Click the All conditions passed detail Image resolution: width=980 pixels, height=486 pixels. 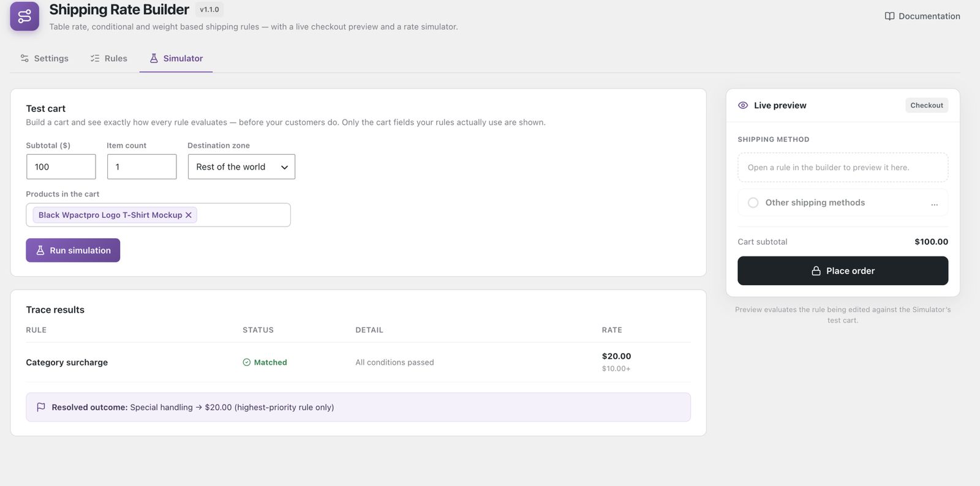point(394,362)
